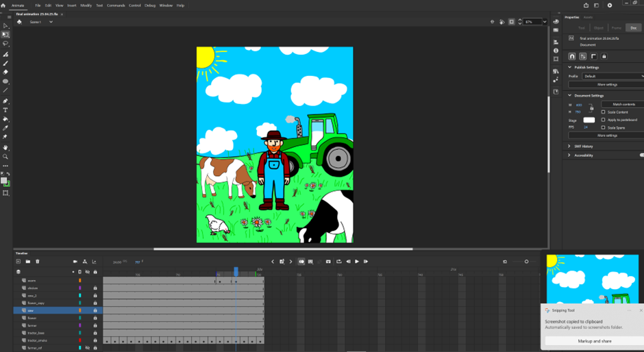Pick the Lasso tool
Viewport: 644px width, 352px height.
[5, 43]
